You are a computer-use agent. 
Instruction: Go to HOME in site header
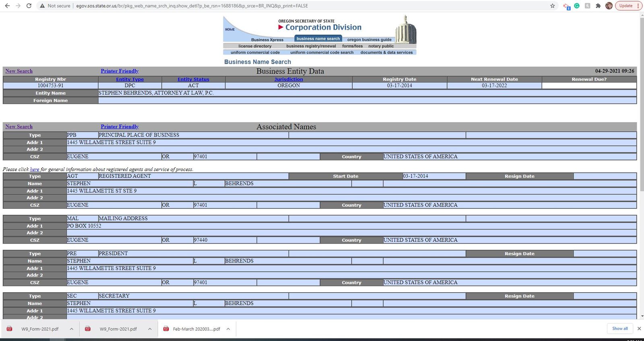[230, 29]
